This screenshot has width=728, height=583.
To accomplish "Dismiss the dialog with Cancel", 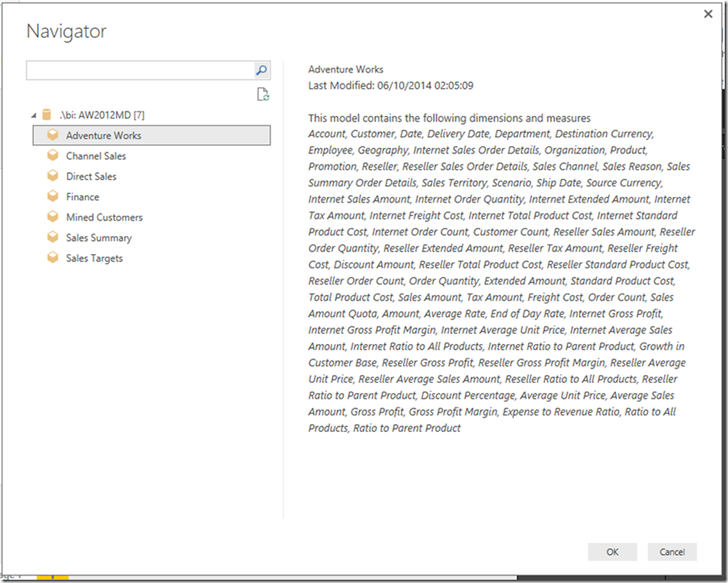I will tap(672, 552).
